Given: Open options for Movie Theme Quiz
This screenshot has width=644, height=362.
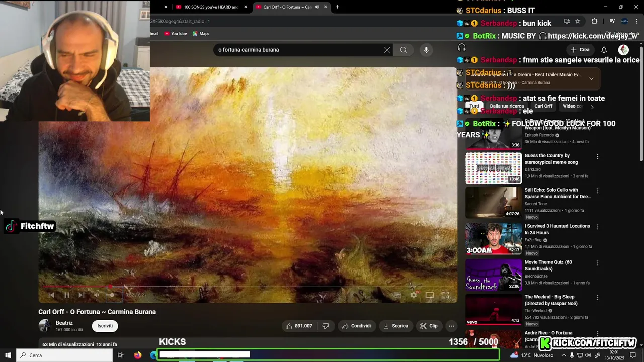Looking at the screenshot, I should [x=598, y=263].
